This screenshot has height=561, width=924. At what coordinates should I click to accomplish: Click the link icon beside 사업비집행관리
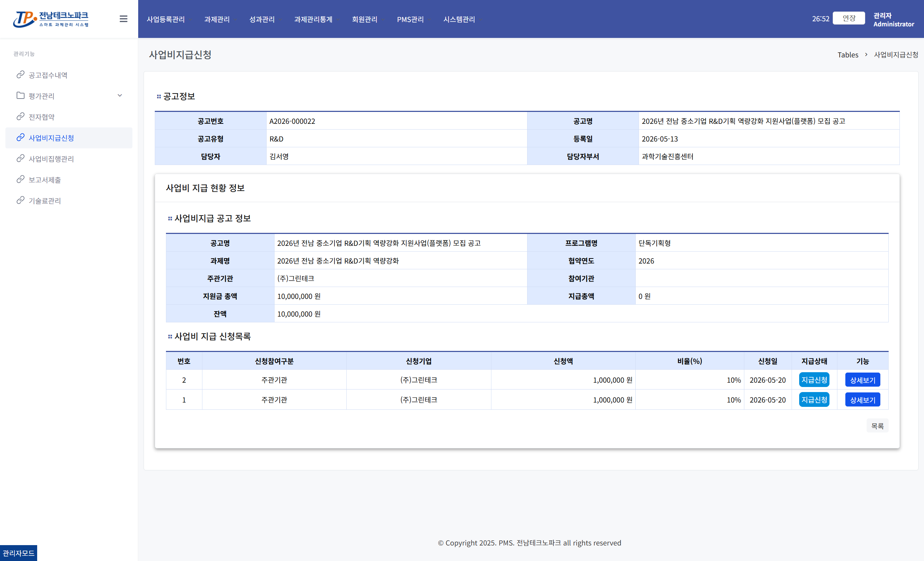(20, 159)
